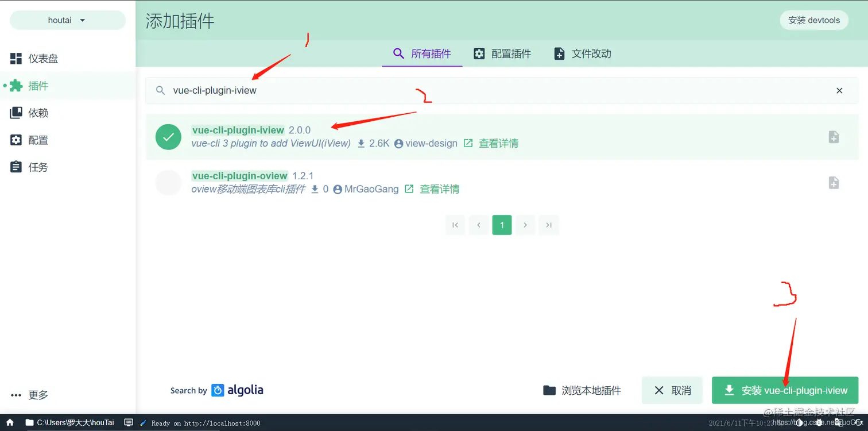Open 查看详情 for vue-cli-plugin-iview

coord(498,143)
